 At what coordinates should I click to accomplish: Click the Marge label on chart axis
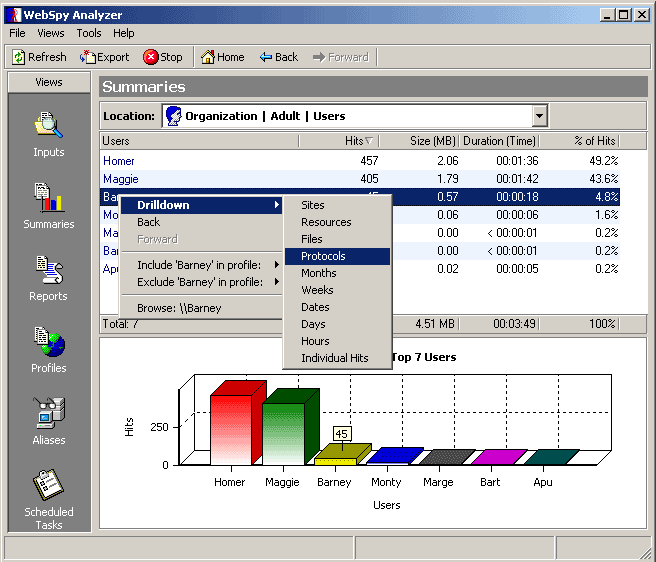click(x=438, y=482)
